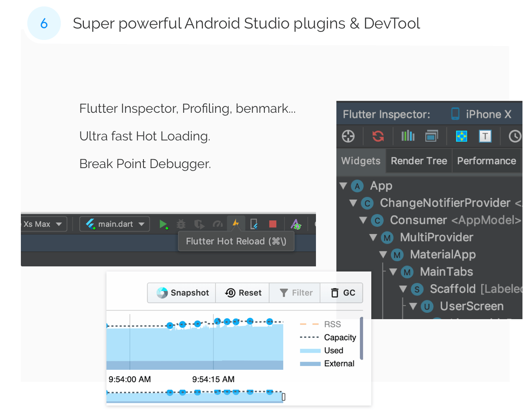
Task: Click the 9:54:15 AM time label
Action: (213, 379)
